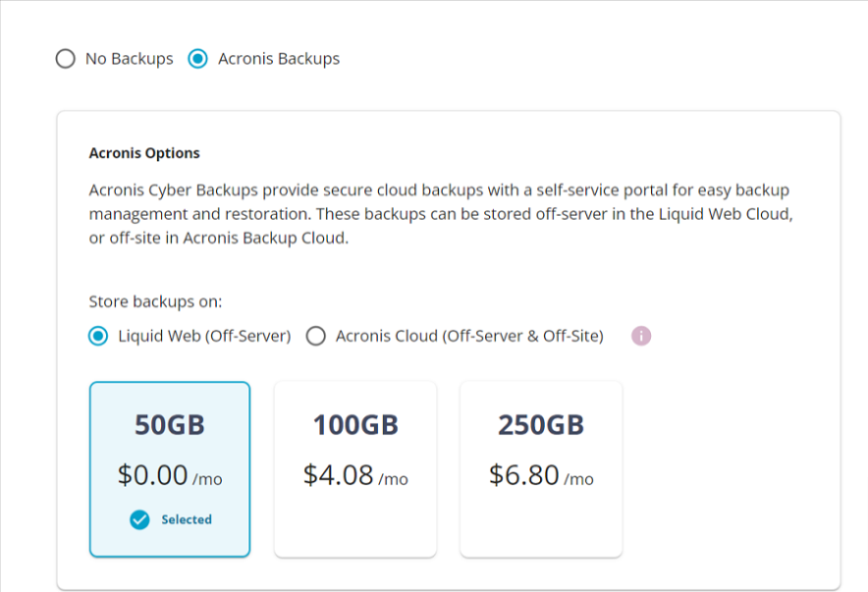Click the Acronis Cyber Backups description paragraph
Viewport: 868px width, 592px height.
pos(441,214)
